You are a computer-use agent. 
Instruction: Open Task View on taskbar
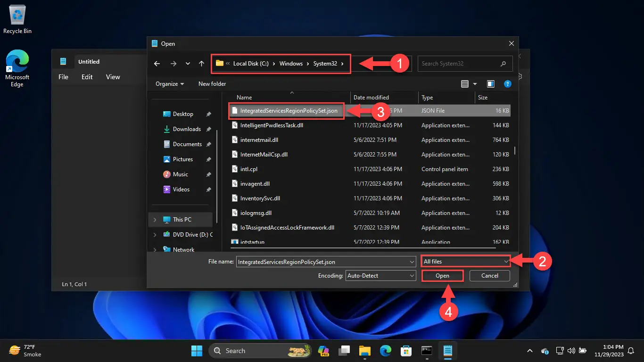[x=345, y=351]
